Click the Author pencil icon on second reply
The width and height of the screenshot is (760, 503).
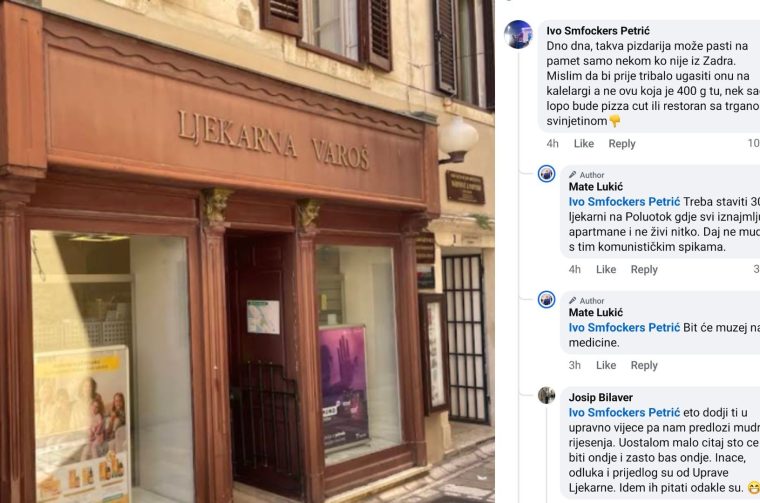click(572, 300)
